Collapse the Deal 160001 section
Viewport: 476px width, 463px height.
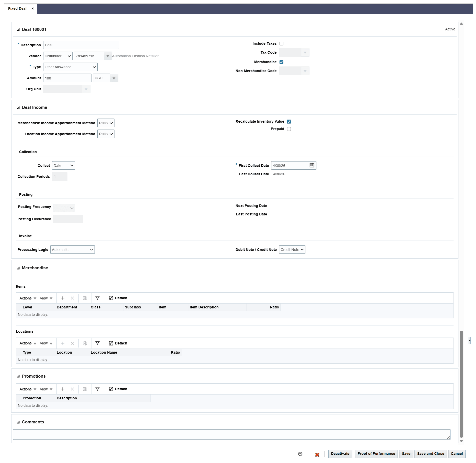(18, 30)
